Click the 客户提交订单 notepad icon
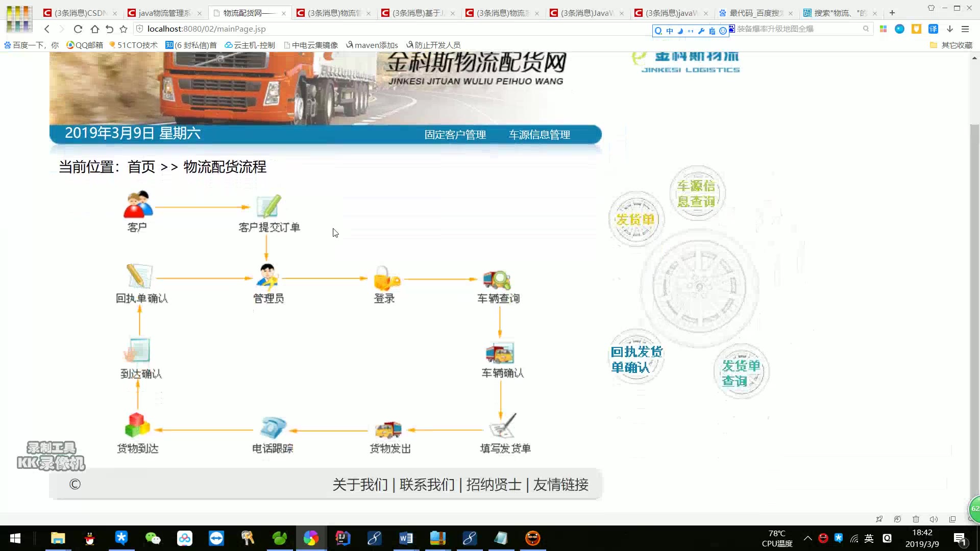Viewport: 980px width, 551px height. point(268,206)
